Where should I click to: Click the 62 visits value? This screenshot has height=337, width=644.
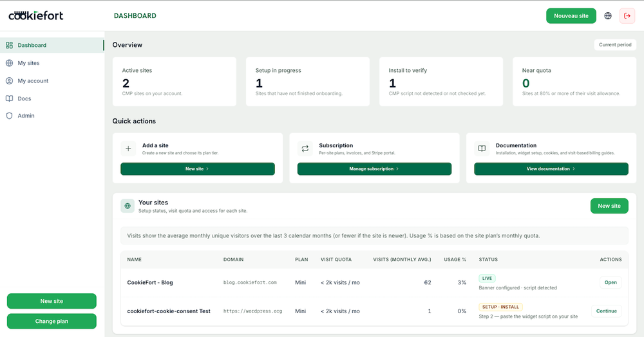pyautogui.click(x=428, y=282)
